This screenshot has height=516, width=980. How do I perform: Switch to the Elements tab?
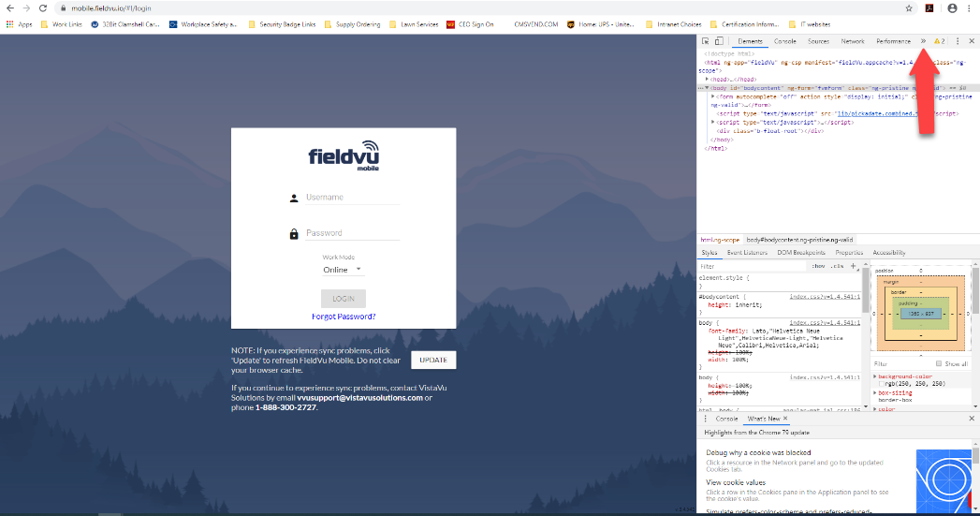pyautogui.click(x=750, y=41)
